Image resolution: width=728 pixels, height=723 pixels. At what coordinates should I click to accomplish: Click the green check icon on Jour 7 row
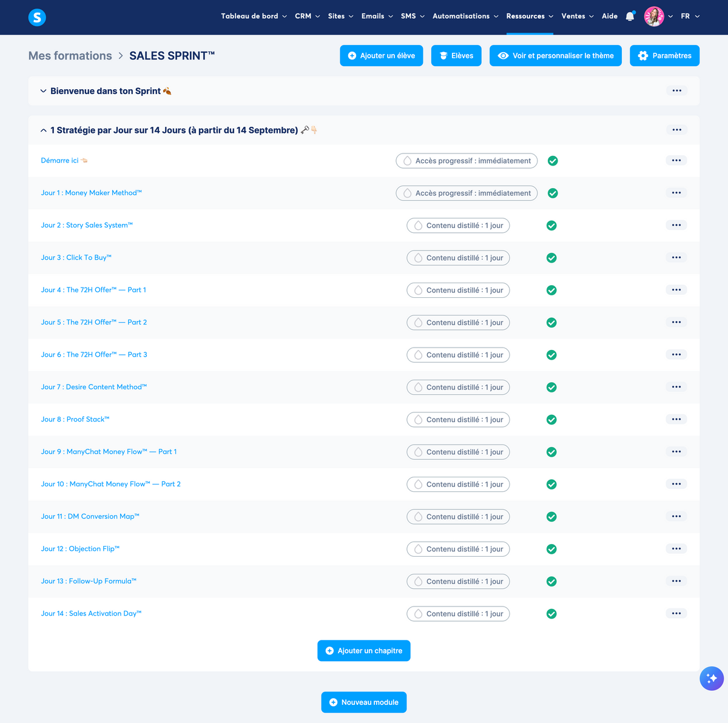click(551, 387)
